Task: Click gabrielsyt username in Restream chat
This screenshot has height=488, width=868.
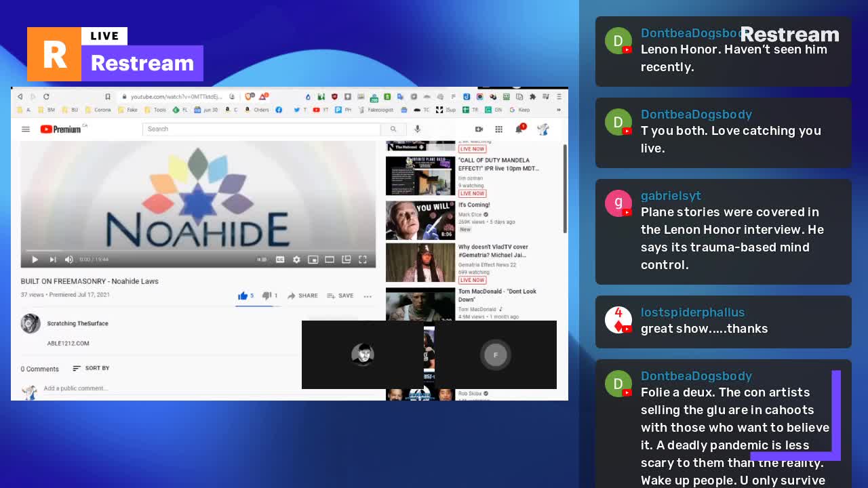Action: click(671, 196)
